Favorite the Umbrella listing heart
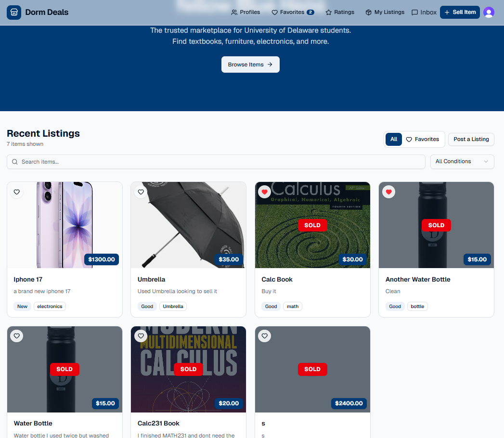Image resolution: width=504 pixels, height=438 pixels. (141, 192)
